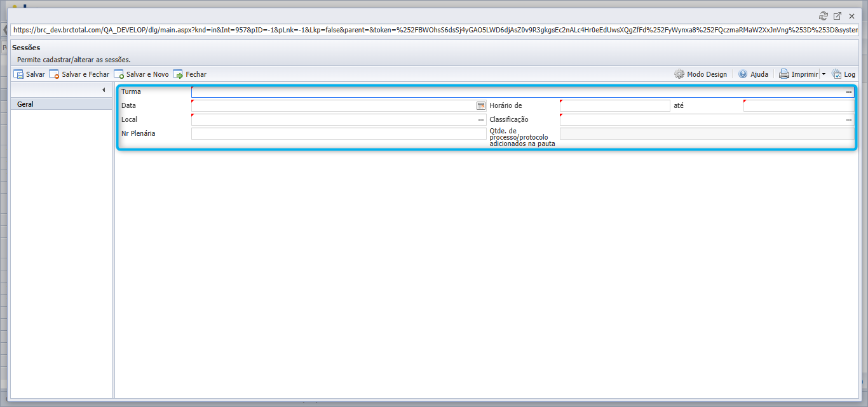Switch to Modo Design
This screenshot has height=407, width=868.
point(700,74)
